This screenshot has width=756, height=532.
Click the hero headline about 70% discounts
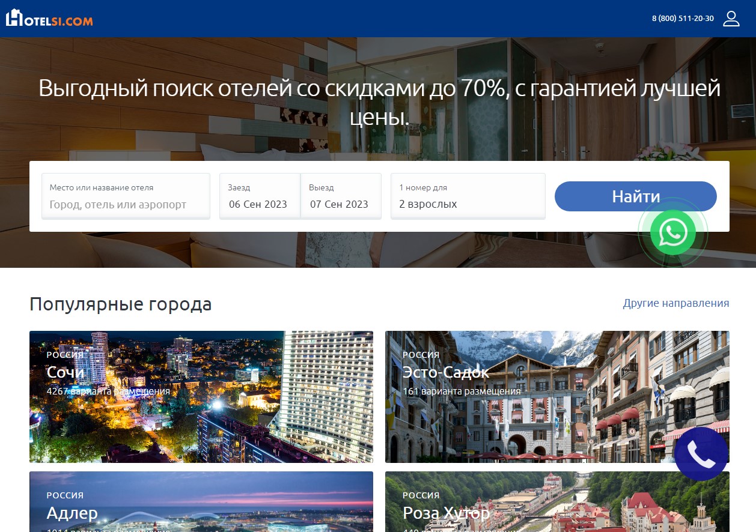(x=379, y=103)
